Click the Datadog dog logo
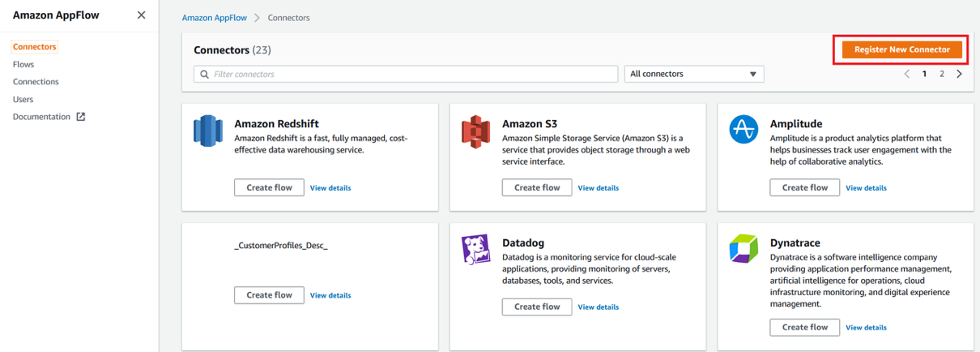The width and height of the screenshot is (980, 352). coord(475,249)
